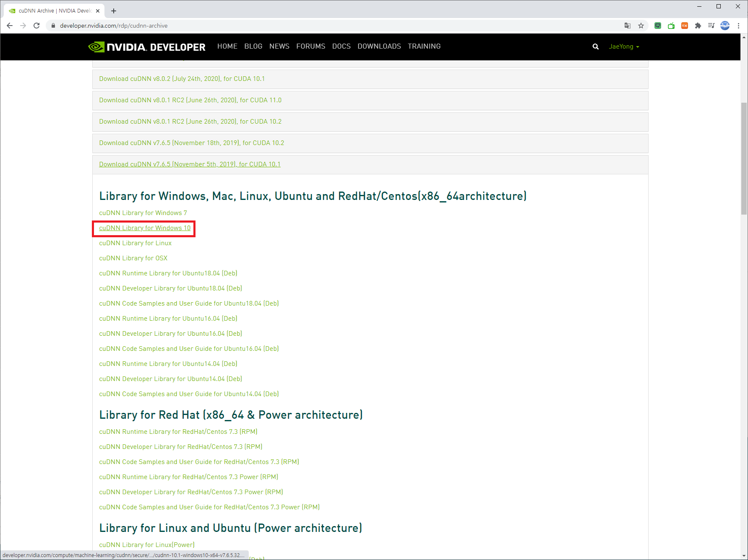Click the orange extension icon

[x=685, y=26]
